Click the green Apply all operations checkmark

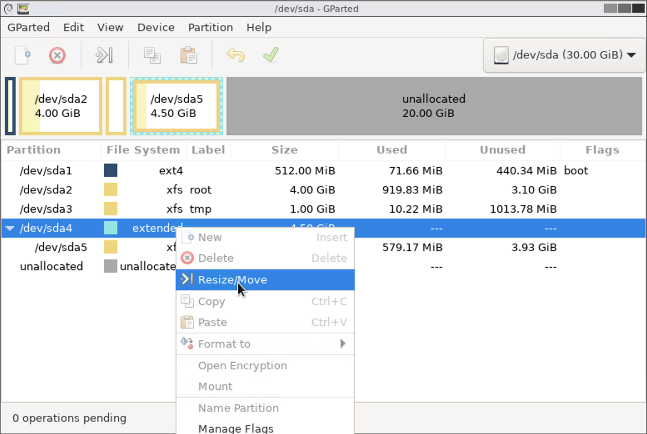(271, 55)
